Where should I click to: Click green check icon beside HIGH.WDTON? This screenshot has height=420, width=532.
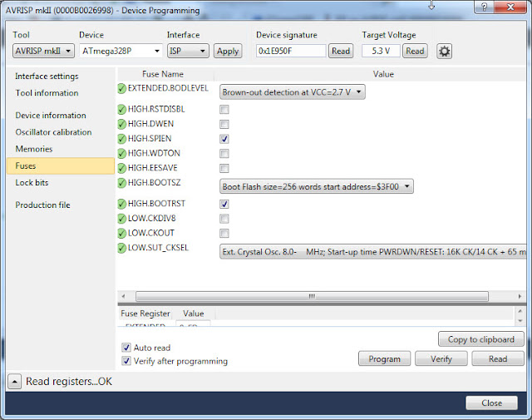pos(122,154)
